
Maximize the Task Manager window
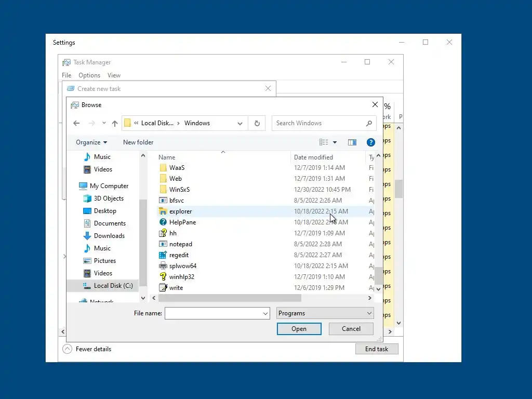[367, 62]
